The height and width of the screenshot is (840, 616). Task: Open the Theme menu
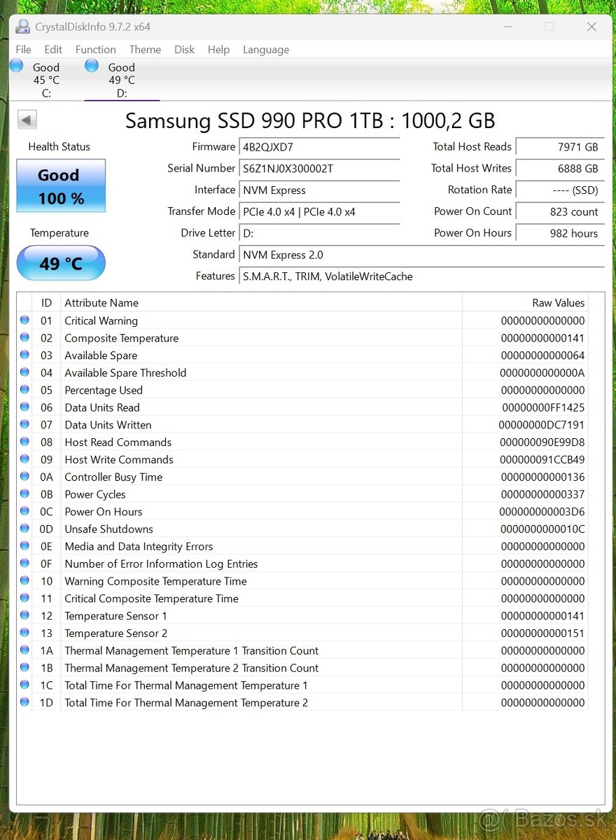point(145,50)
